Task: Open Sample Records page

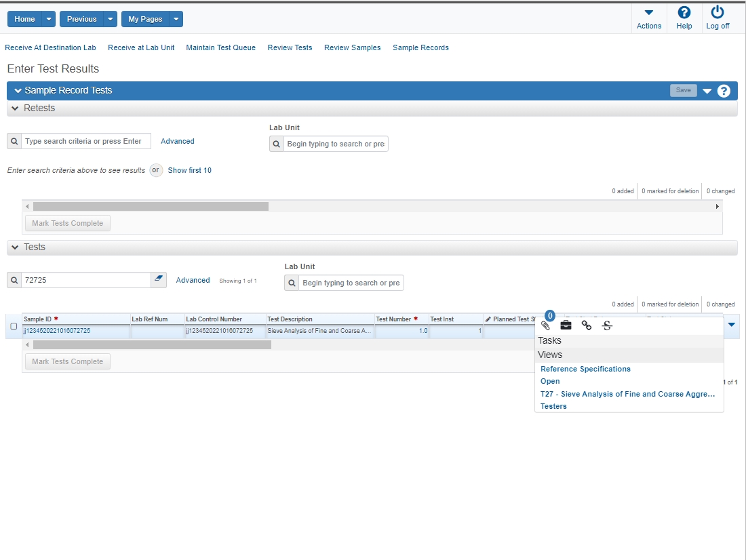Action: pos(420,47)
